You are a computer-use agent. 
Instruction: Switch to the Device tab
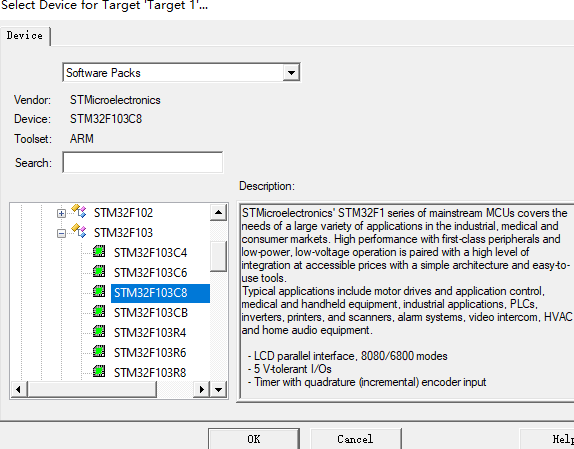click(25, 36)
